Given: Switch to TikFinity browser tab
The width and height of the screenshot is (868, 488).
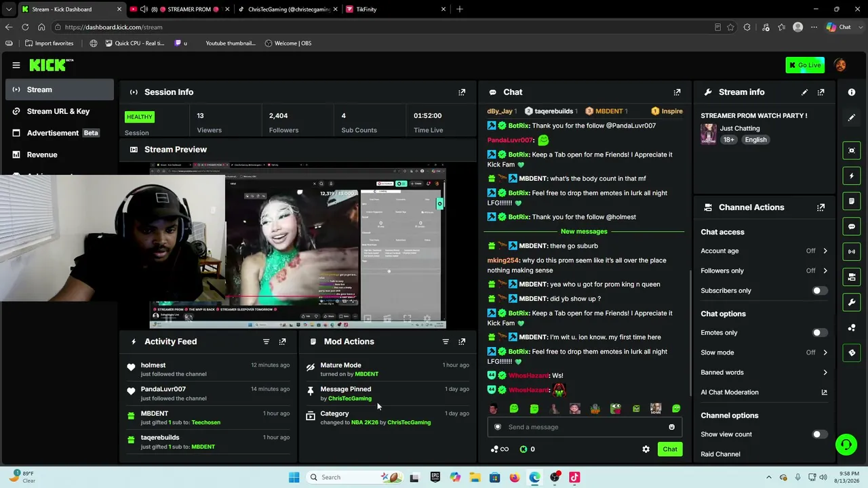Looking at the screenshot, I should [395, 9].
